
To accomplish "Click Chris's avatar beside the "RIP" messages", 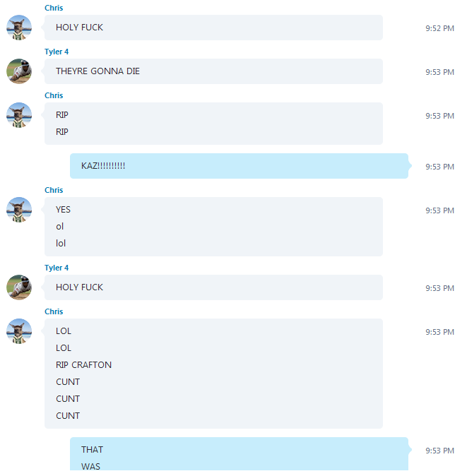I will 19,115.
